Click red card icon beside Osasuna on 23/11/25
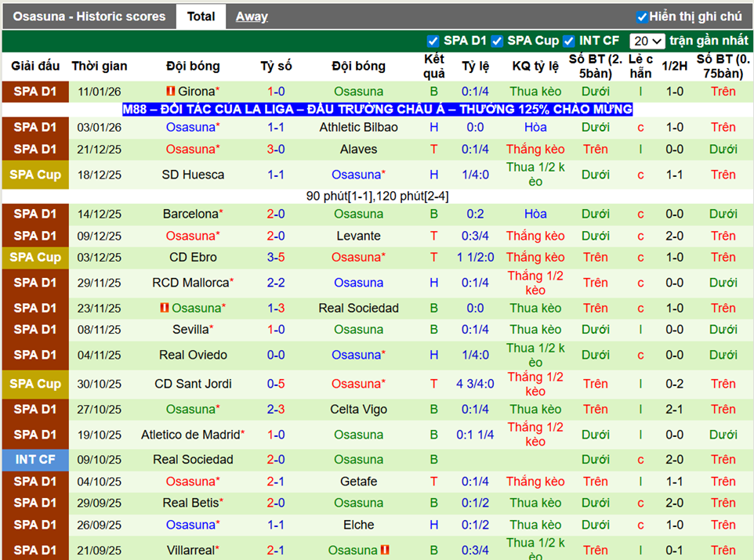The width and height of the screenshot is (754, 560). (x=165, y=308)
